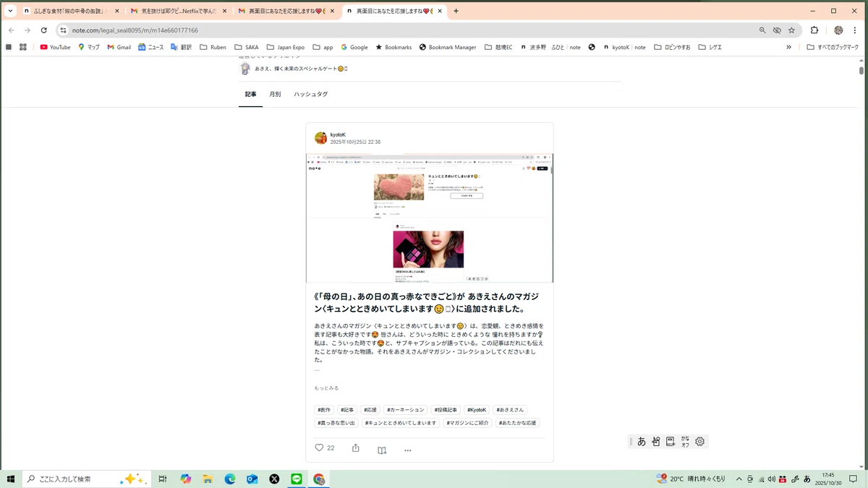
Task: Open kyotoK author name link
Action: pyautogui.click(x=338, y=134)
